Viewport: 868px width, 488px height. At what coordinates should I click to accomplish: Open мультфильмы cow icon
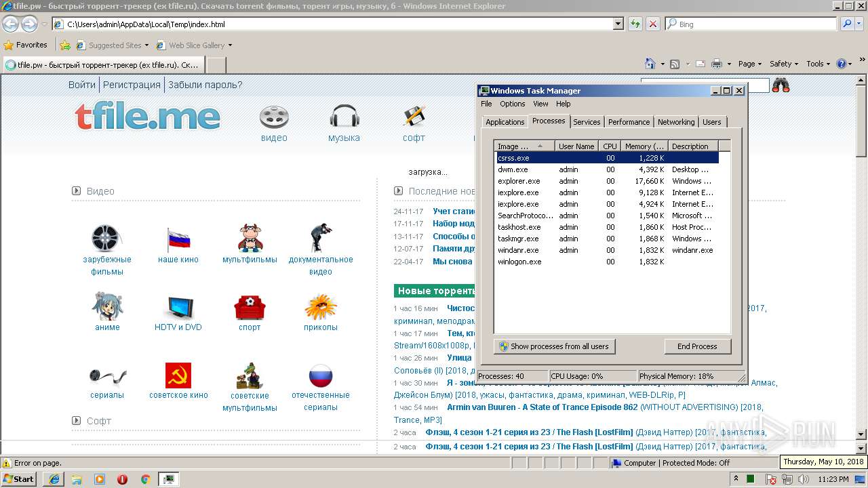tap(250, 238)
